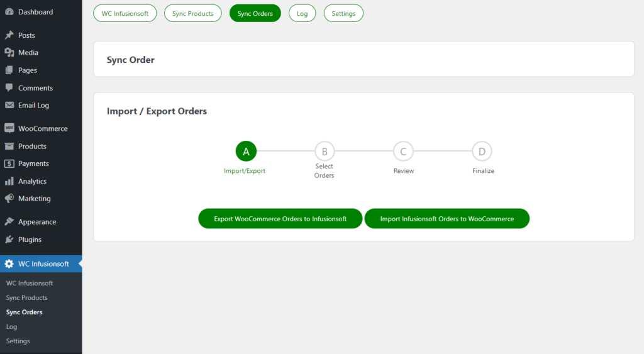This screenshot has width=644, height=354.
Task: Open Log submenu link in sidebar
Action: pos(11,326)
